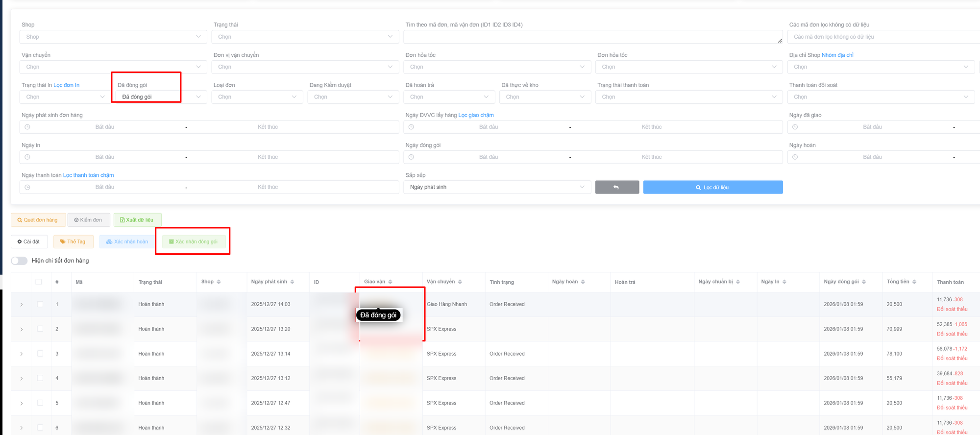Click clock icon in Ngày phát sinh đơn hàng
This screenshot has height=435, width=980.
tap(27, 127)
